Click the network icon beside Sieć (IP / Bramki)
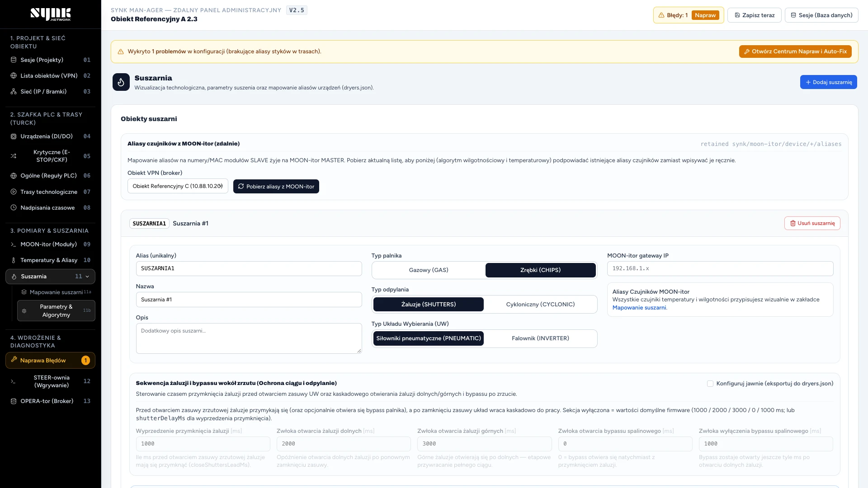 coord(14,92)
